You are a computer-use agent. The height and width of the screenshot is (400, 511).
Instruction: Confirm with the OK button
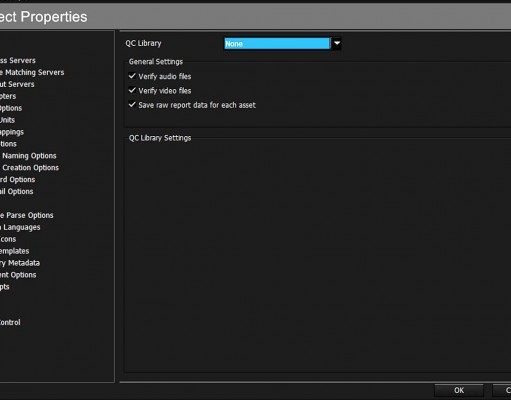coord(459,390)
